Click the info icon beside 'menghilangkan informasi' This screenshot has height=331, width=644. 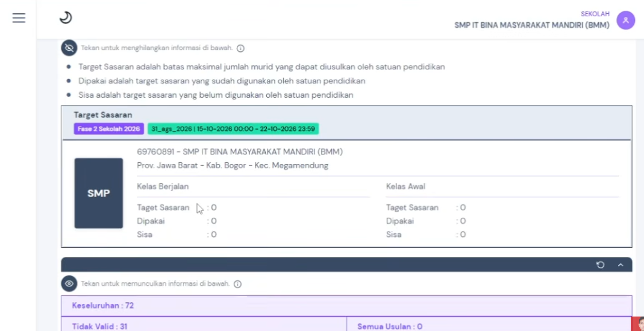tap(241, 48)
